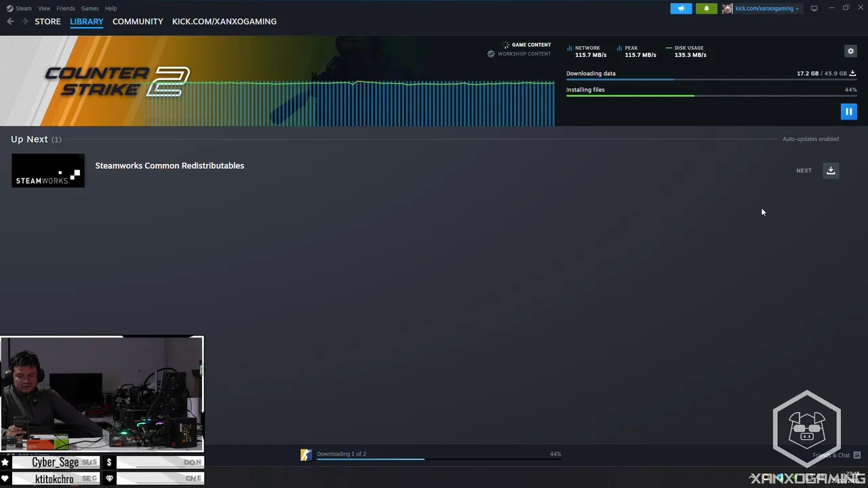868x488 pixels.
Task: Click the download icon beside 45.9 GB
Action: (x=852, y=73)
